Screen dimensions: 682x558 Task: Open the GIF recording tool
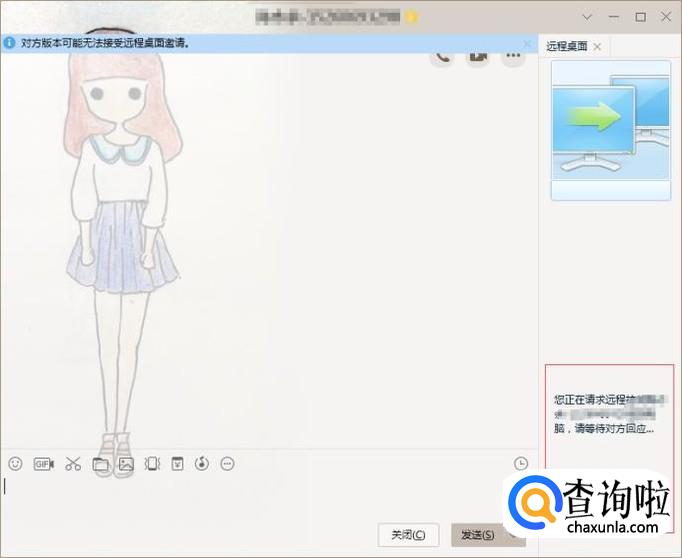(x=44, y=464)
